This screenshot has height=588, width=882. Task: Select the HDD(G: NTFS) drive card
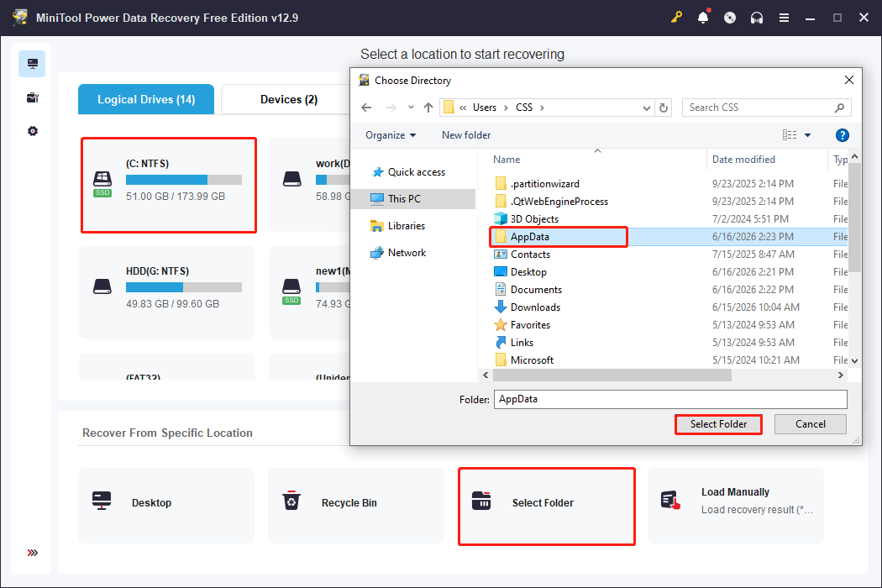(167, 292)
